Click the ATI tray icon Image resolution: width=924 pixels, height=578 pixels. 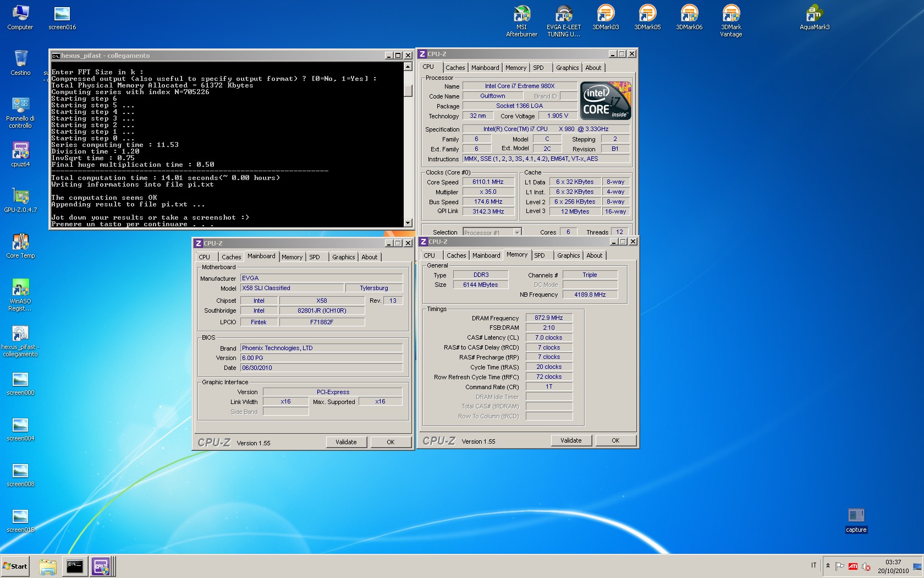pos(853,566)
